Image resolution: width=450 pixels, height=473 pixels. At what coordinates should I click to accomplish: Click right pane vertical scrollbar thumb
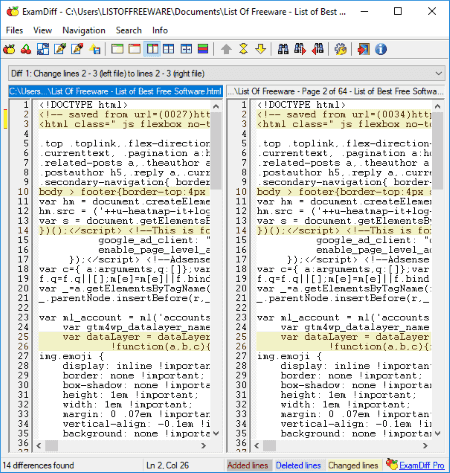(438, 151)
